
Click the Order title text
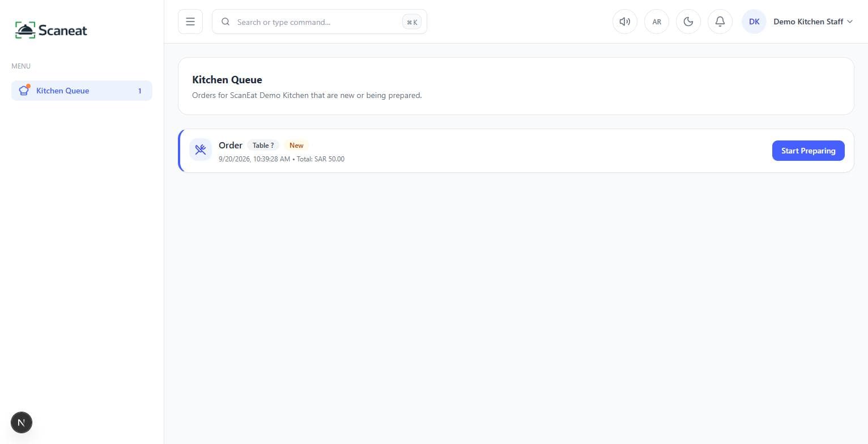click(x=231, y=146)
